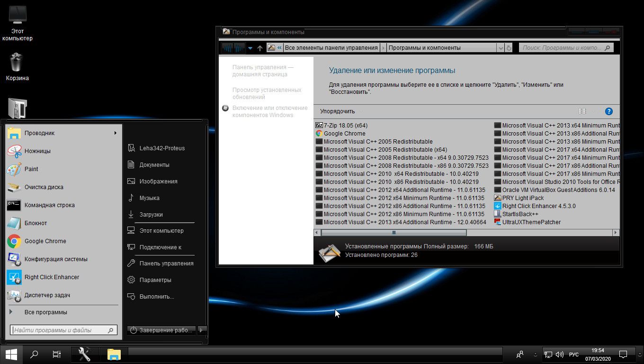Viewport: 644px width, 364px height.
Task: Open the notification center icon
Action: pyautogui.click(x=623, y=354)
